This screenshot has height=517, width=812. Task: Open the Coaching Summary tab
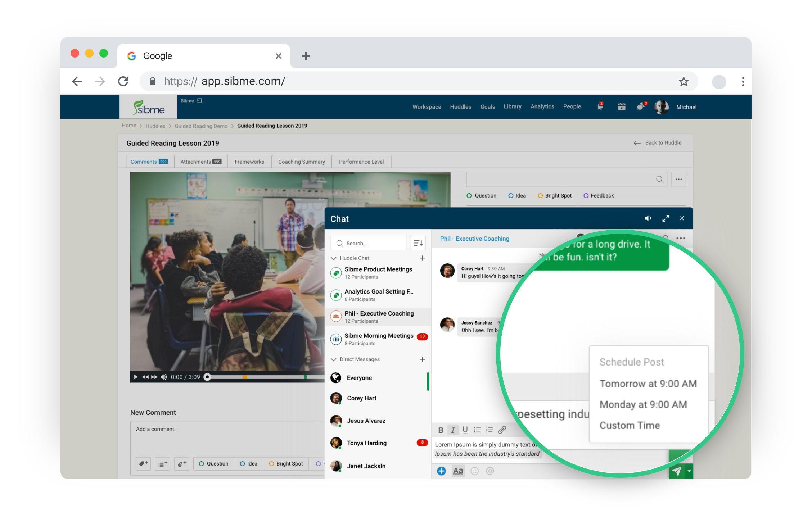point(302,162)
